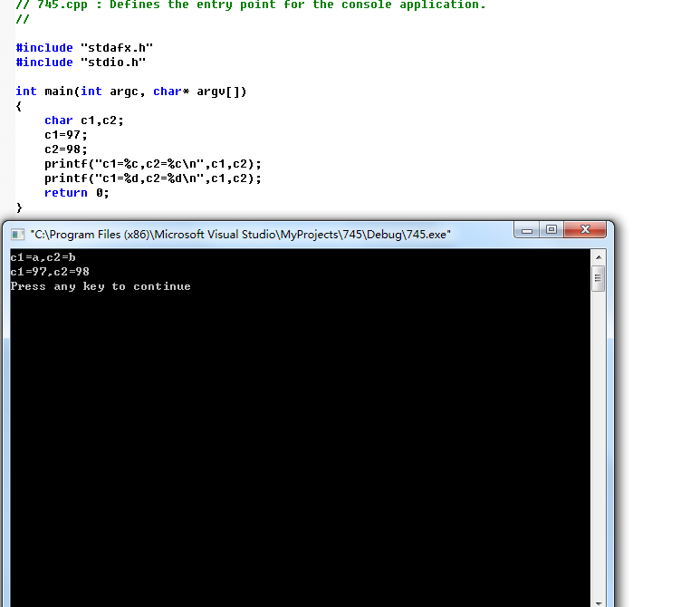700x607 pixels.
Task: Click 'Press any key to continue' text
Action: click(101, 286)
